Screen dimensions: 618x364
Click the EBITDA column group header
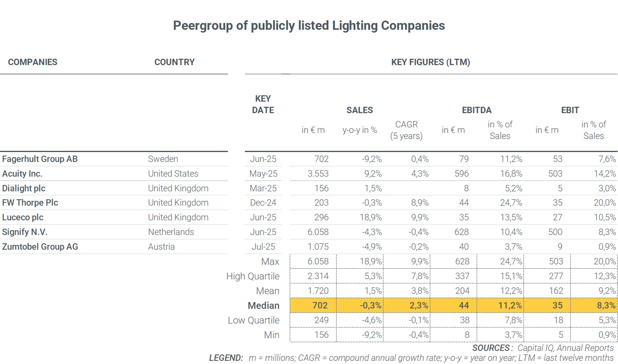coord(476,110)
